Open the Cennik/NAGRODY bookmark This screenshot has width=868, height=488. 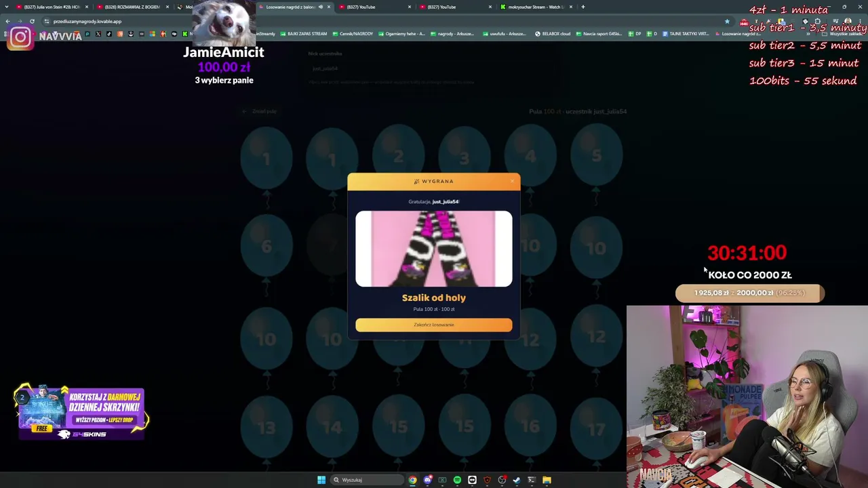(353, 34)
